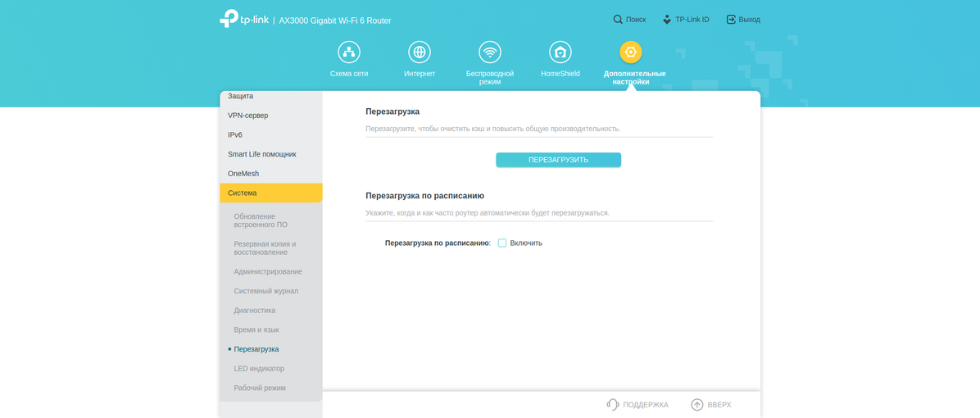980x418 pixels.
Task: Go to Резервная копия и восстановление page
Action: 265,248
